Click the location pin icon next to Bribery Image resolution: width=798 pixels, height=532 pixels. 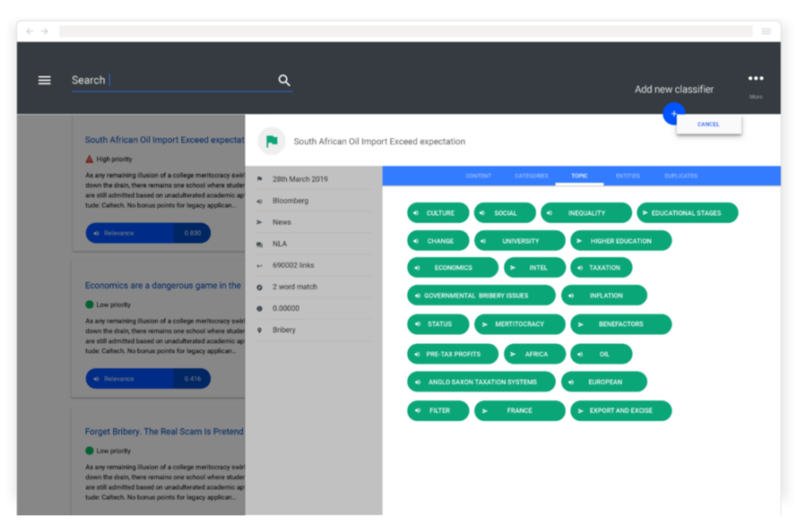coord(260,330)
